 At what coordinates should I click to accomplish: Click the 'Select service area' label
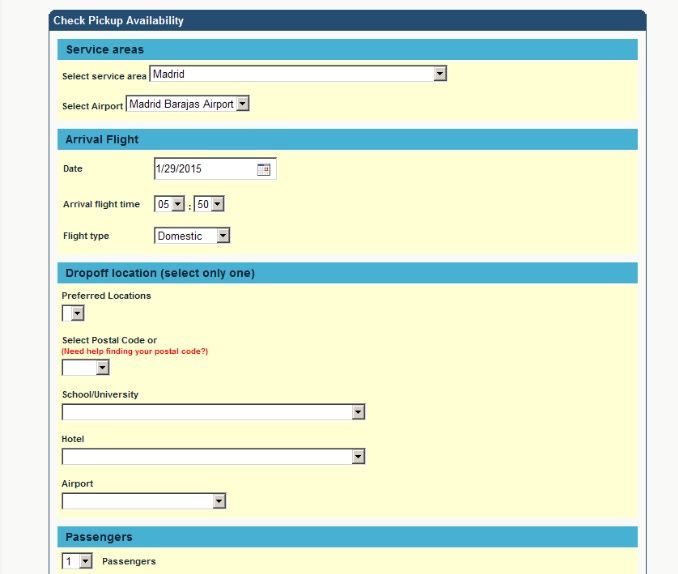pyautogui.click(x=104, y=76)
